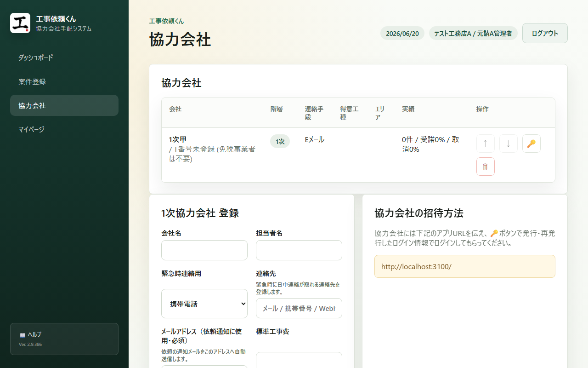
Task: Click the 得意工種 column header
Action: tap(349, 113)
